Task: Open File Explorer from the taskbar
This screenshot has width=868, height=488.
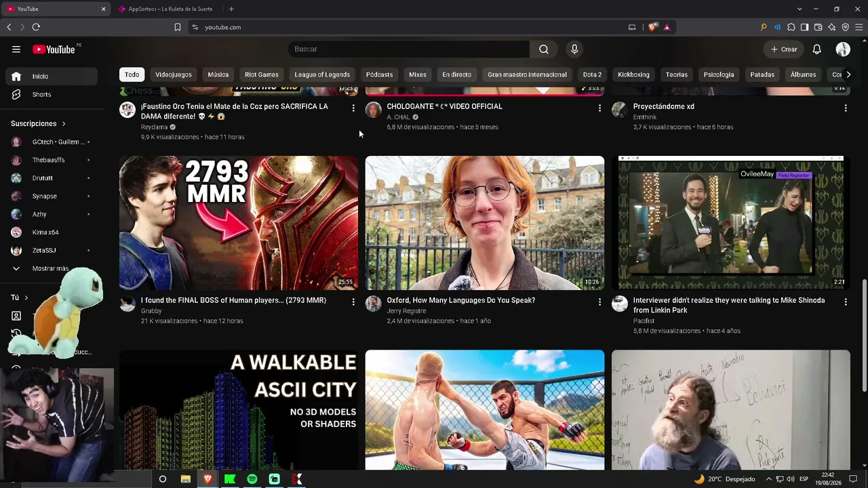Action: pos(185,479)
